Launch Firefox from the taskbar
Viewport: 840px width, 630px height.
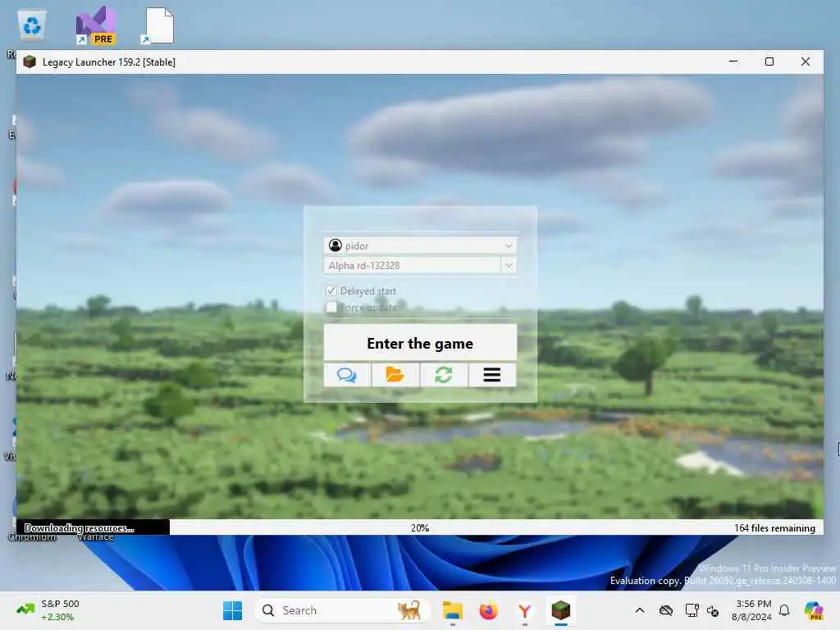click(x=488, y=610)
